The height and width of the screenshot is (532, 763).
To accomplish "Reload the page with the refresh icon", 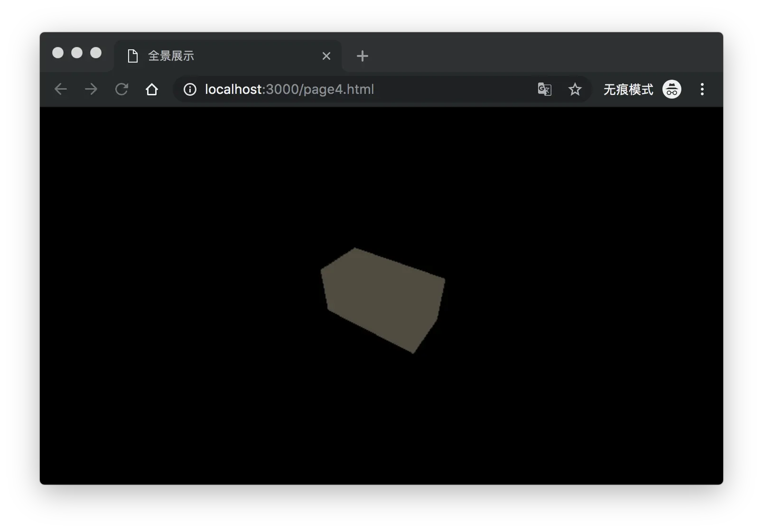I will [x=122, y=89].
